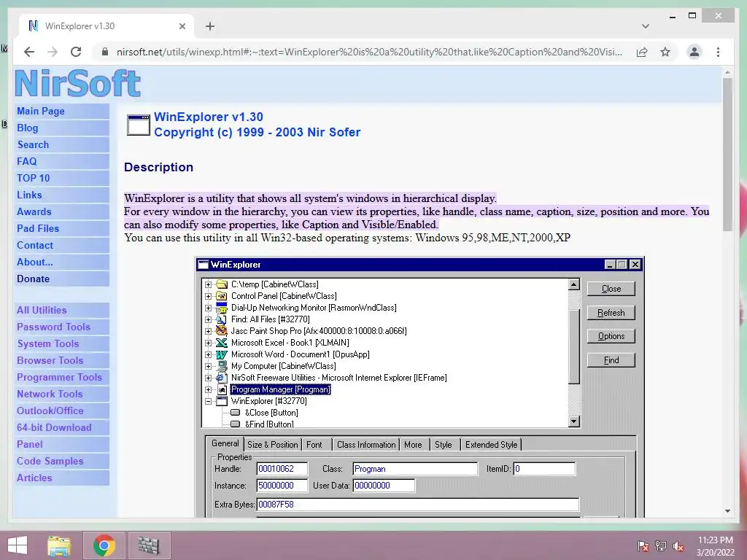Click the tab search chevron in title bar

point(645,26)
